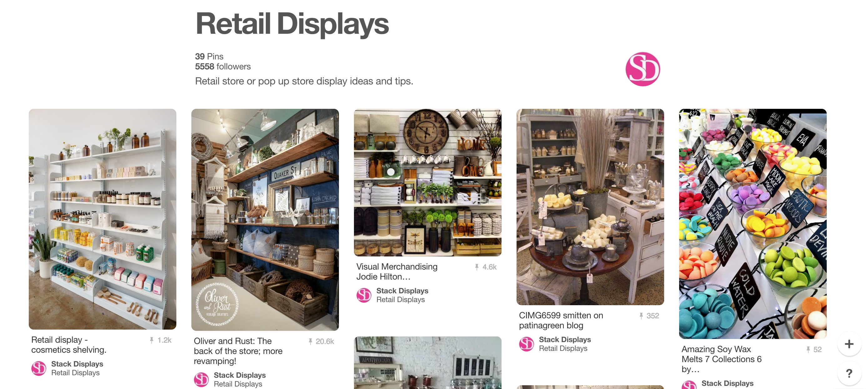
Task: Click the pin icon beside 20.6k
Action: 310,341
